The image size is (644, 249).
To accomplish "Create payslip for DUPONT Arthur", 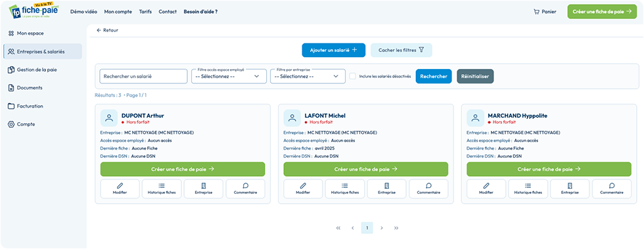I will tap(183, 169).
